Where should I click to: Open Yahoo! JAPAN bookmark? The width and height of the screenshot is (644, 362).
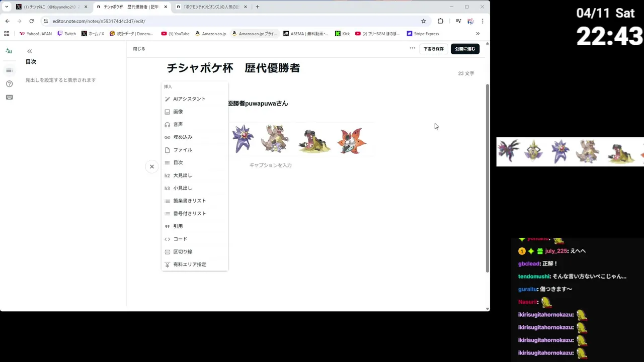click(36, 34)
